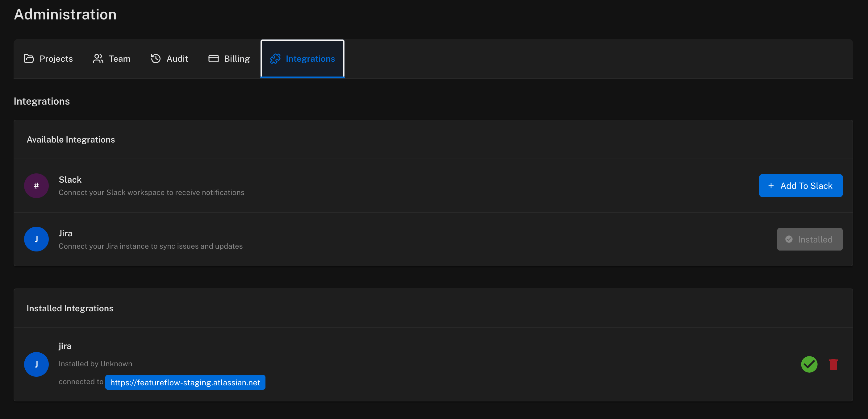Click the jira avatar in Installed Integrations

[x=36, y=364]
